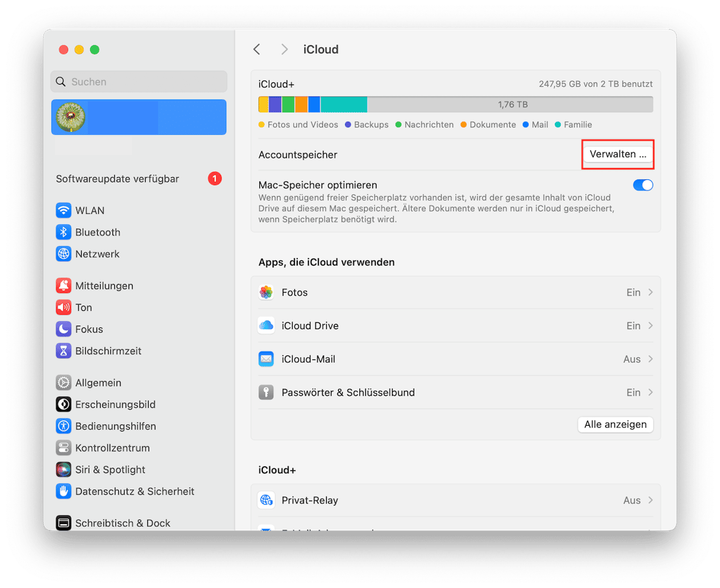Click the Siri & Spotlight icon
The image size is (720, 588).
coord(63,470)
